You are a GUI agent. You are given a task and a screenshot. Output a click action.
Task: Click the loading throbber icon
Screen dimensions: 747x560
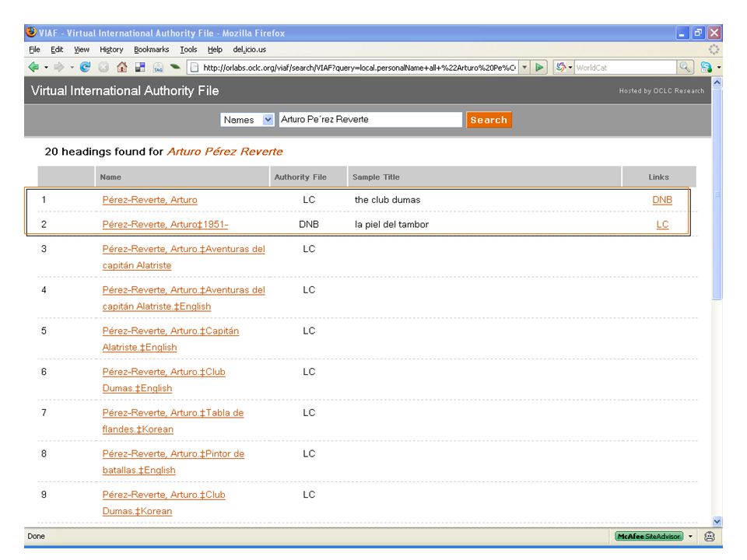click(x=714, y=50)
